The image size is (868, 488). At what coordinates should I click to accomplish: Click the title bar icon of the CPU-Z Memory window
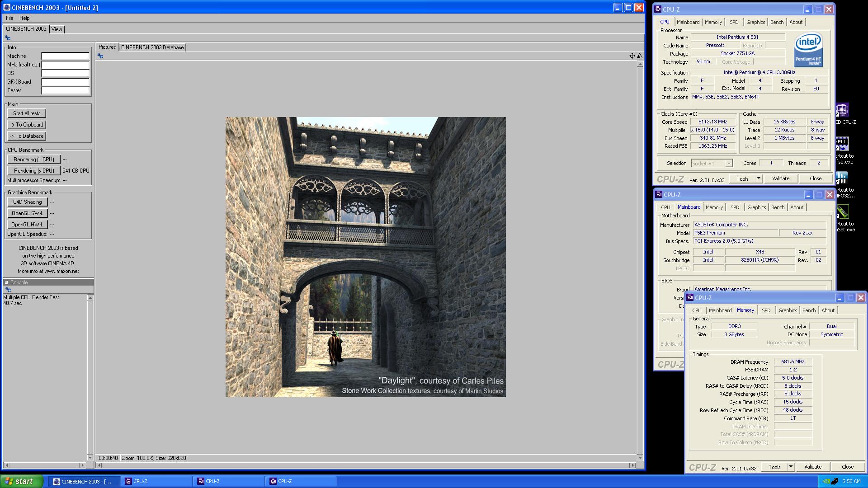[690, 298]
